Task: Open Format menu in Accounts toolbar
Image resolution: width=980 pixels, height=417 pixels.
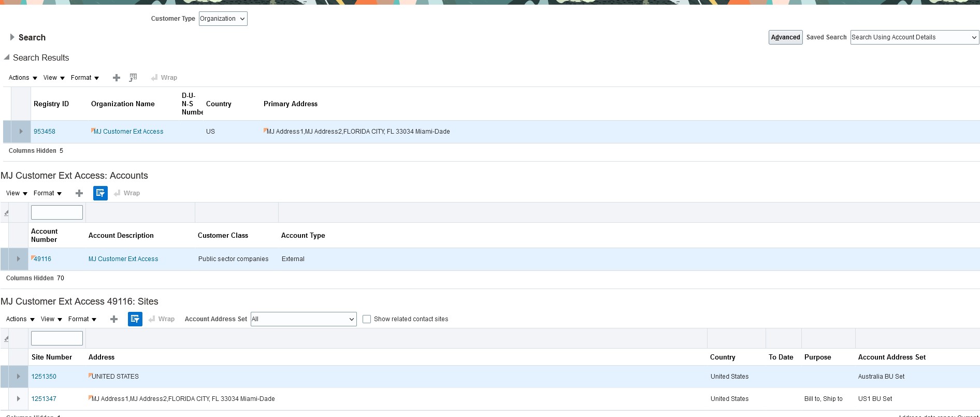Action: (48, 193)
